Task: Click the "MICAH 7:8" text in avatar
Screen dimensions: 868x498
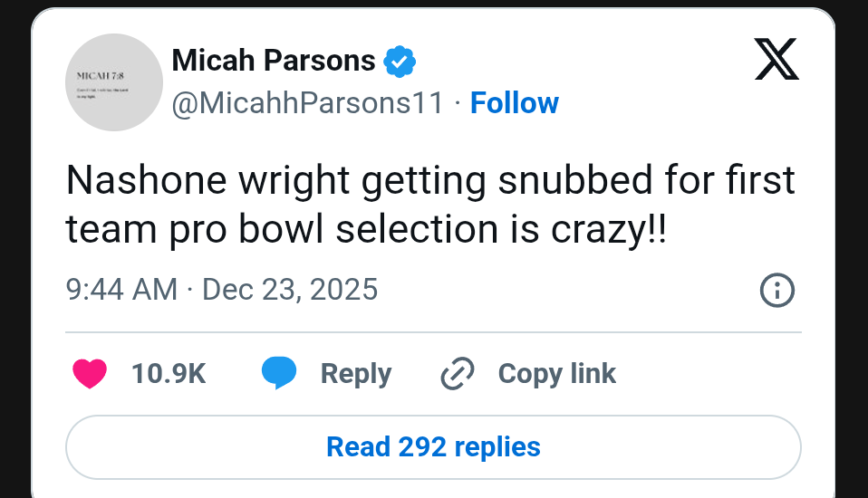Action: (101, 75)
